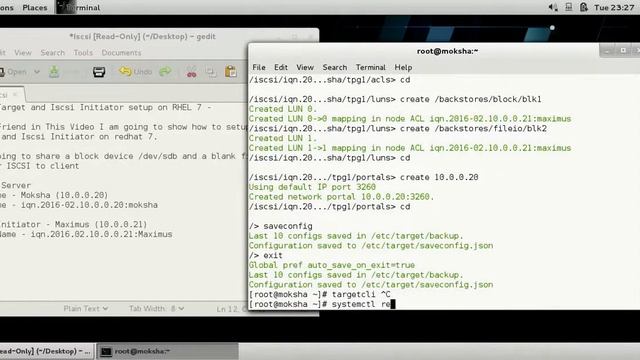Open the Search menu in gedit window
The height and width of the screenshot is (360, 640).
[53, 53]
